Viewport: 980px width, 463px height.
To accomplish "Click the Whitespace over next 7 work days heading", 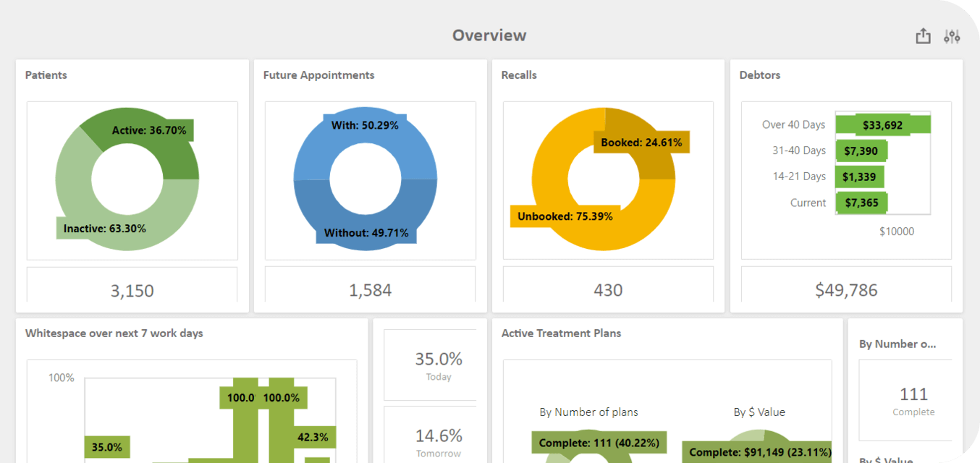I will (114, 334).
